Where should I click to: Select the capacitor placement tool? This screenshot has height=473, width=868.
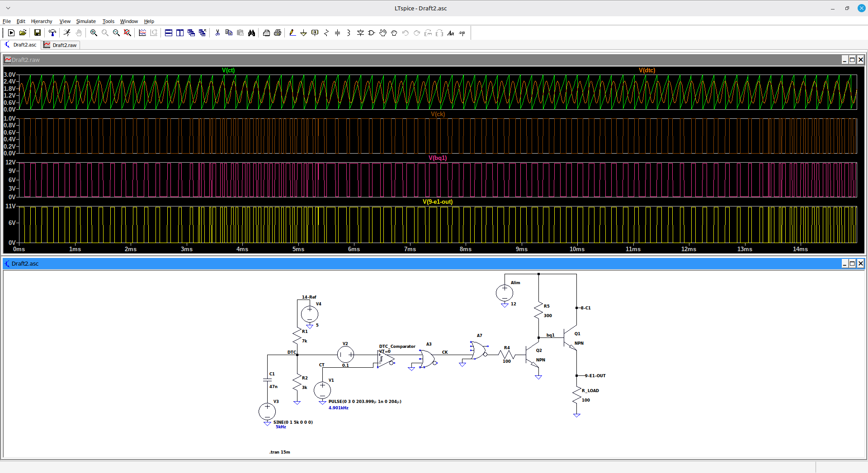[337, 33]
